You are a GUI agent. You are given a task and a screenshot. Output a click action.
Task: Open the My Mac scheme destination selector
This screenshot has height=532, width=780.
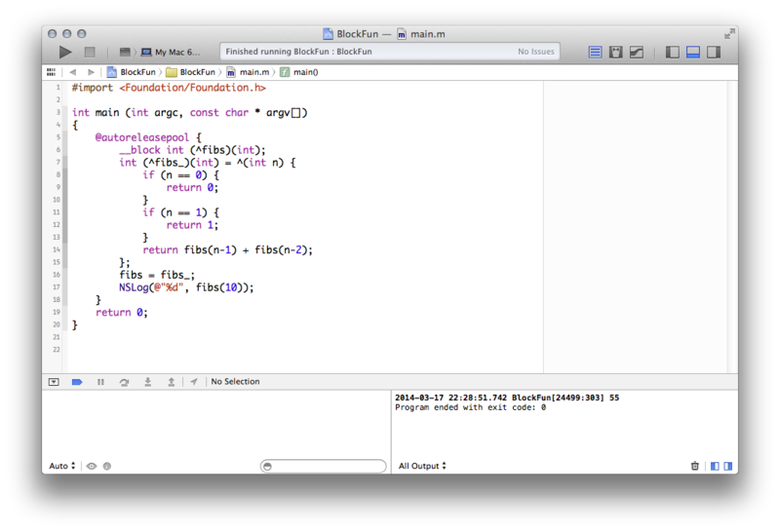click(x=173, y=52)
